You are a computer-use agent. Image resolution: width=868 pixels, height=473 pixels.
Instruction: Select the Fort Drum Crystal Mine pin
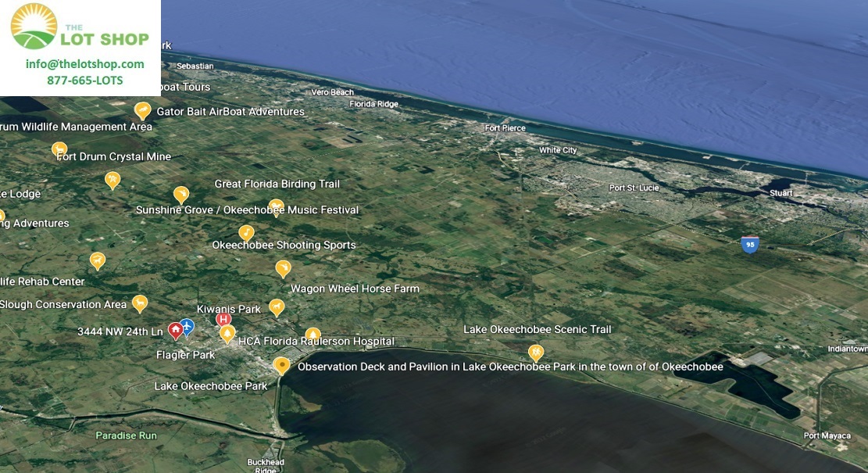(59, 149)
